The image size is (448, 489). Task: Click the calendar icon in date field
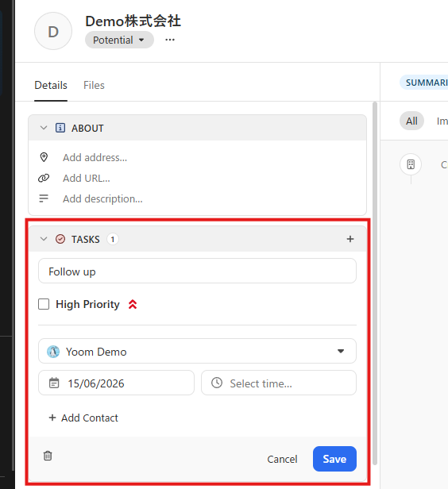[x=54, y=383]
